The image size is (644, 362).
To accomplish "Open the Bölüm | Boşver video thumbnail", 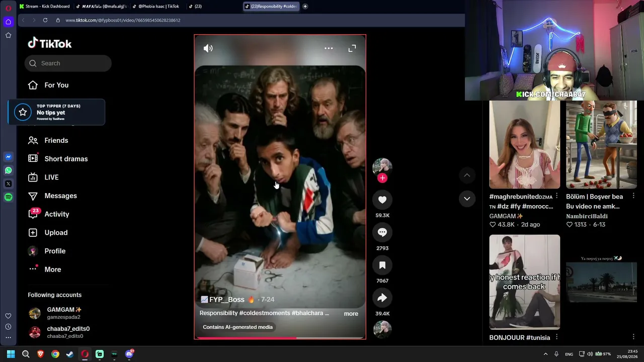I will (x=601, y=145).
